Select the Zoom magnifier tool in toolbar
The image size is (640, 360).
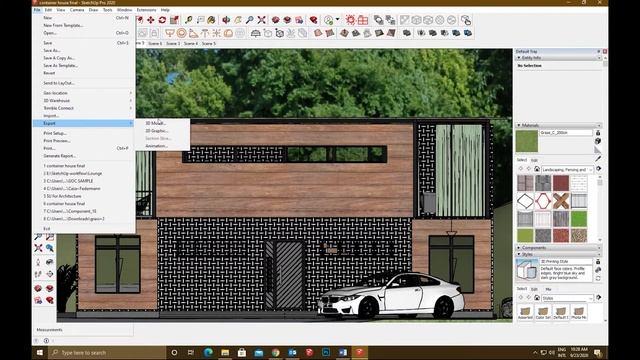click(x=249, y=20)
